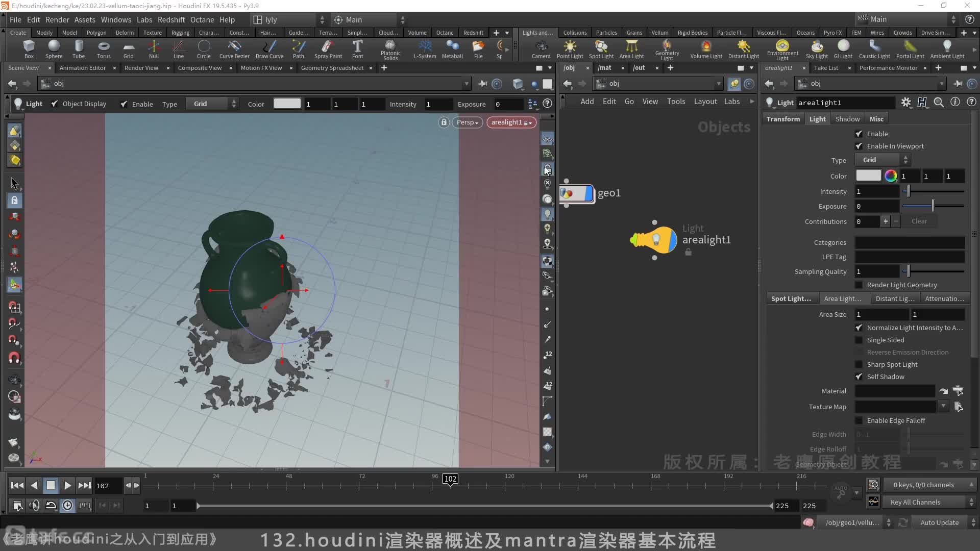Viewport: 980px width, 551px height.
Task: Expand the Area Light tab
Action: (x=843, y=298)
